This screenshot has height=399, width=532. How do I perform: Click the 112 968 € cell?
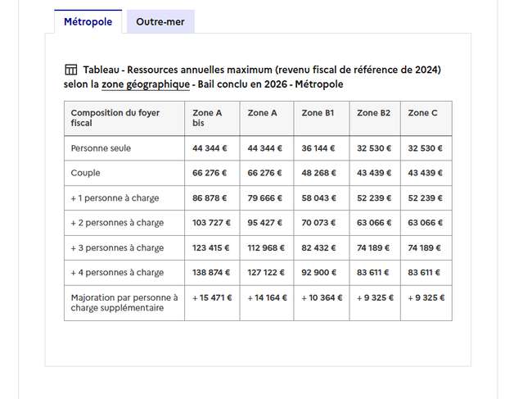point(267,248)
